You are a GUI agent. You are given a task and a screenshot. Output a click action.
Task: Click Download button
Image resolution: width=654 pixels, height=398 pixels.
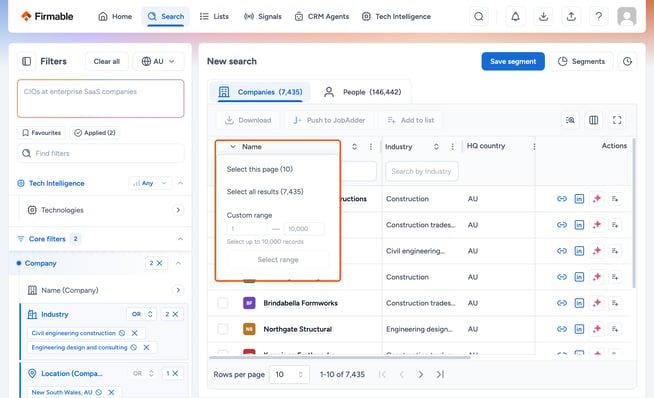pyautogui.click(x=248, y=120)
